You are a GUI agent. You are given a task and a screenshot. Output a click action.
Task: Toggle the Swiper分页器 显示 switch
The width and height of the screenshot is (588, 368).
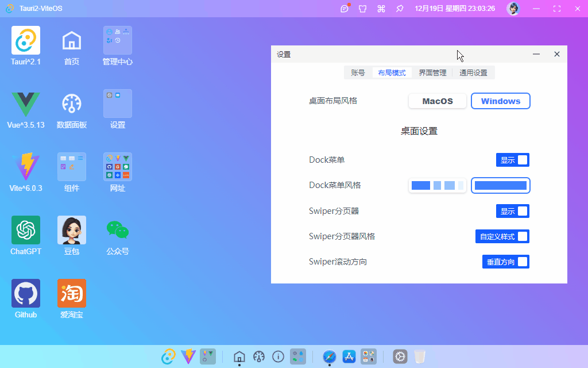tap(513, 211)
